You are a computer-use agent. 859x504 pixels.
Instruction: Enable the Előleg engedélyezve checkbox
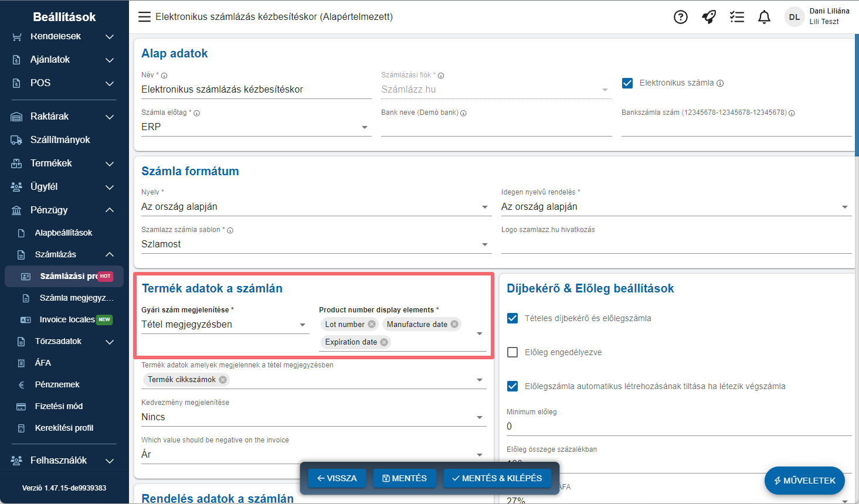click(512, 352)
